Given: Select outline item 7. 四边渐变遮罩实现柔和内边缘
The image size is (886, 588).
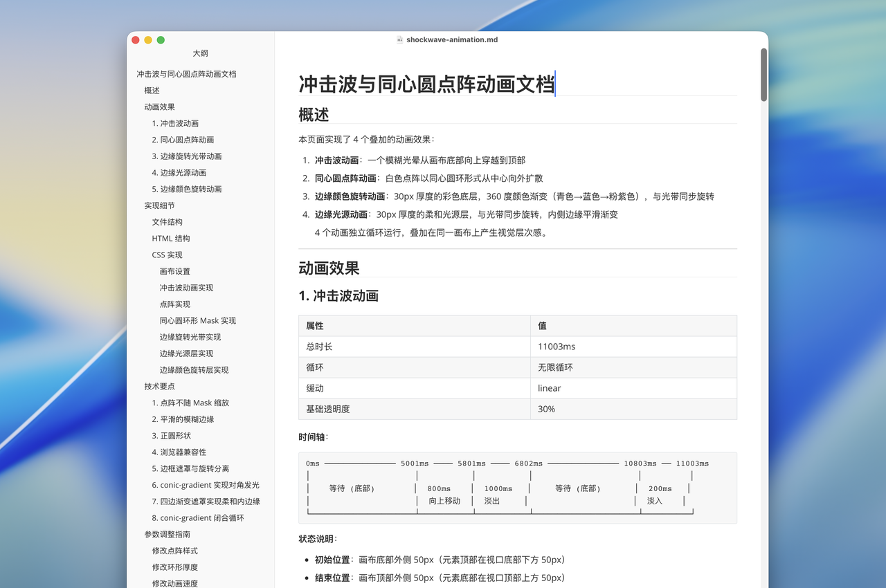Looking at the screenshot, I should click(x=206, y=502).
